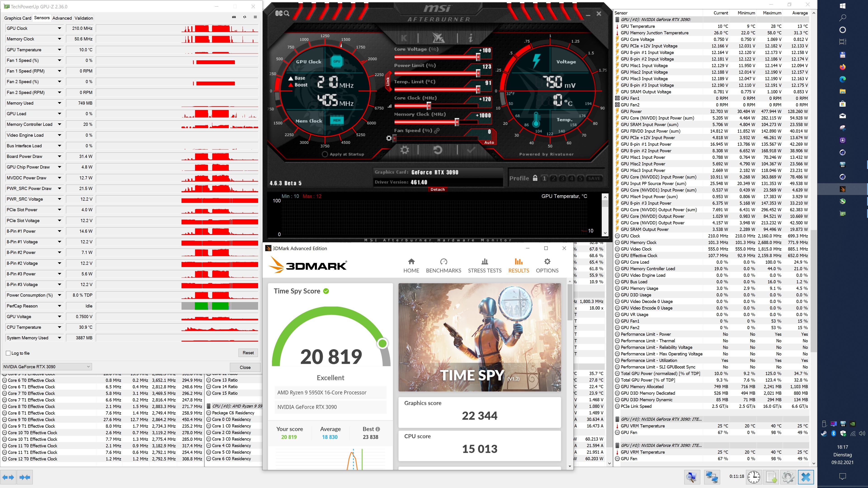Select Afterburner profile slot 1
868x488 pixels.
tap(544, 178)
